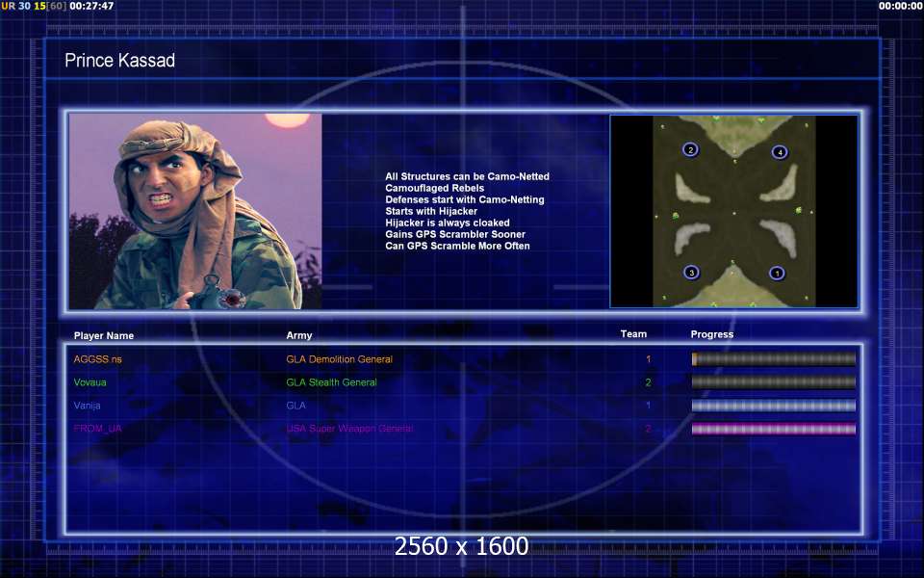The width and height of the screenshot is (924, 578).
Task: Click "Starts with Hijacker" line
Action: [x=431, y=211]
